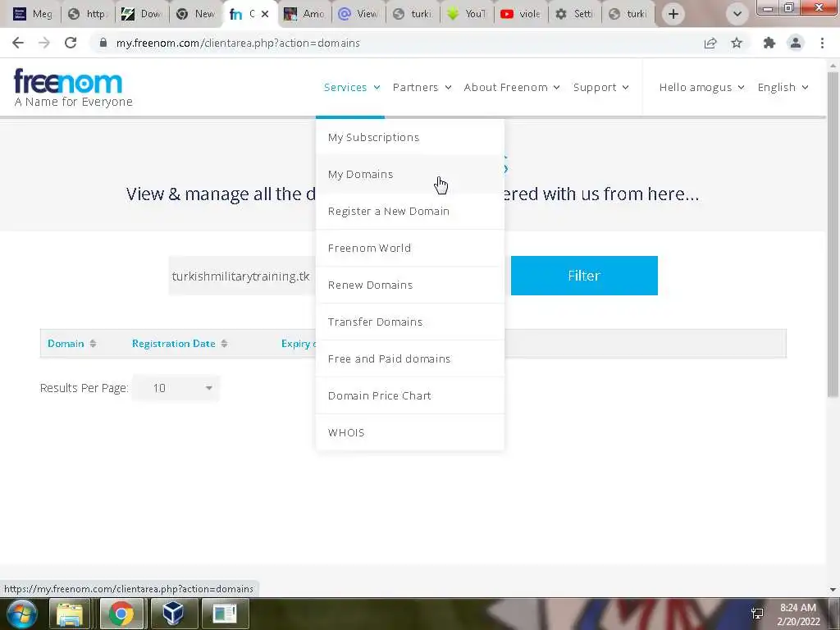
Task: Expand the Partners menu
Action: pos(422,87)
